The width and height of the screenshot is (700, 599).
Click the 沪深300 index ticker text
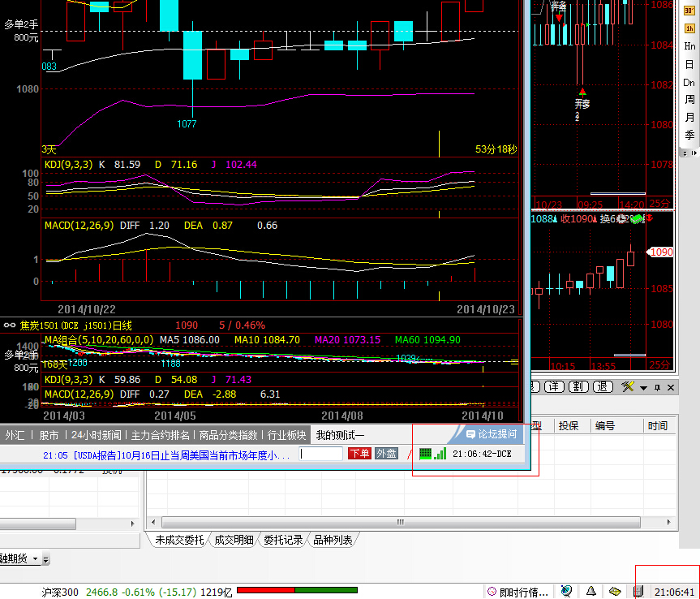(60, 593)
